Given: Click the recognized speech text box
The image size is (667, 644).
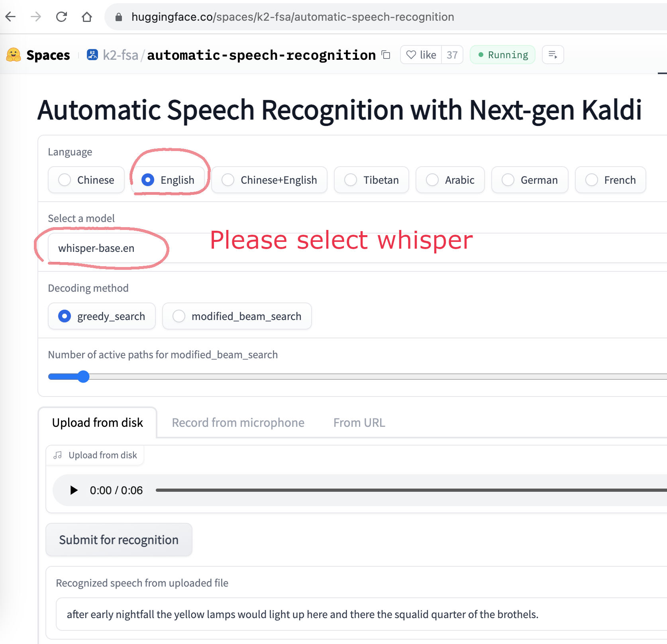Looking at the screenshot, I should [x=361, y=614].
